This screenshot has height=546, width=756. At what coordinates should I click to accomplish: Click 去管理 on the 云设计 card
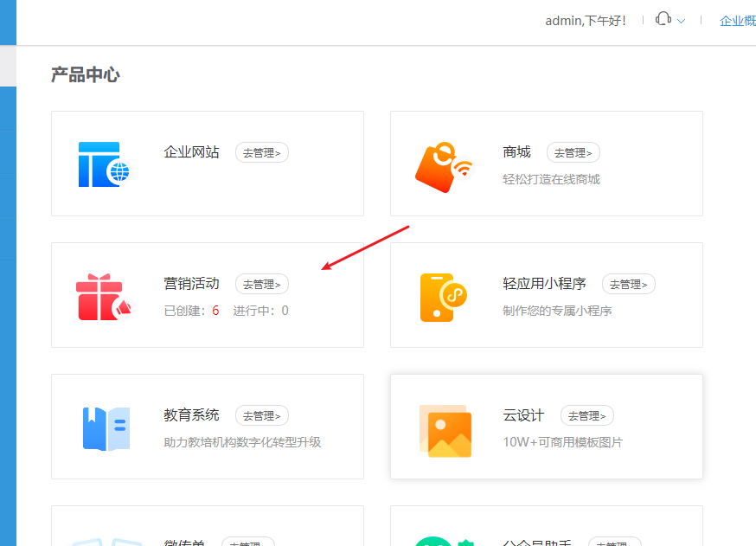click(586, 415)
